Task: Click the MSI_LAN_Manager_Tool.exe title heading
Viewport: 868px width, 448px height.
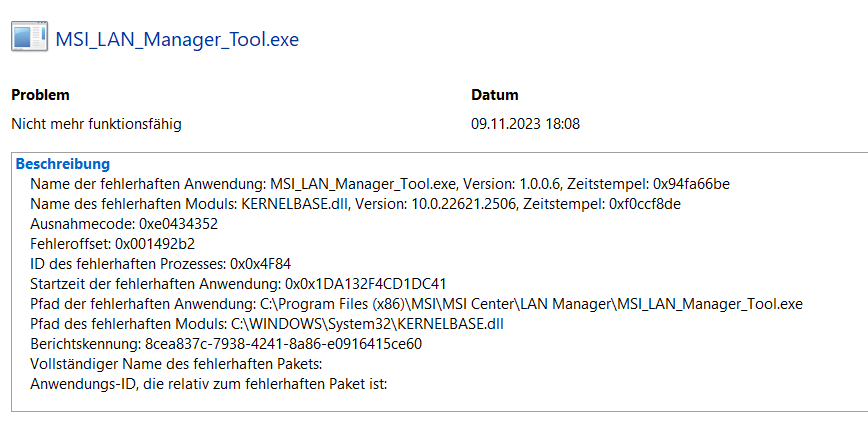Action: (177, 40)
